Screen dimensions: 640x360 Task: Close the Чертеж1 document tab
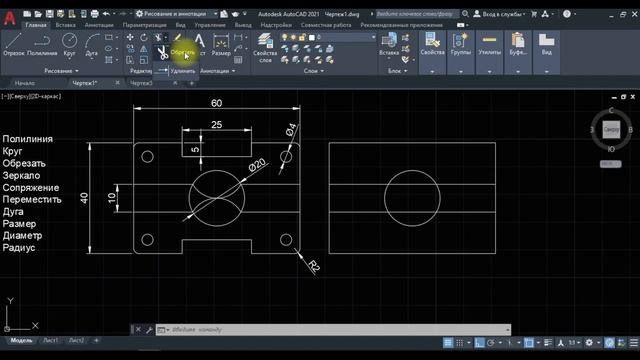pos(118,83)
